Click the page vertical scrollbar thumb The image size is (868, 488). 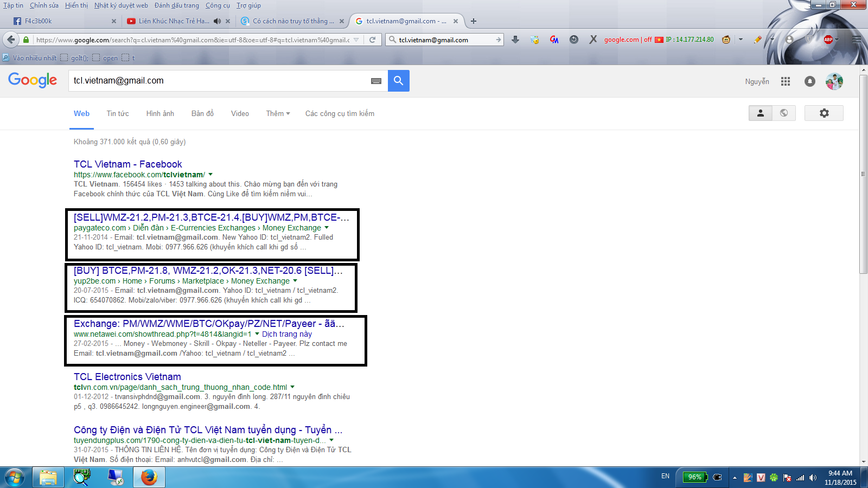pyautogui.click(x=863, y=174)
